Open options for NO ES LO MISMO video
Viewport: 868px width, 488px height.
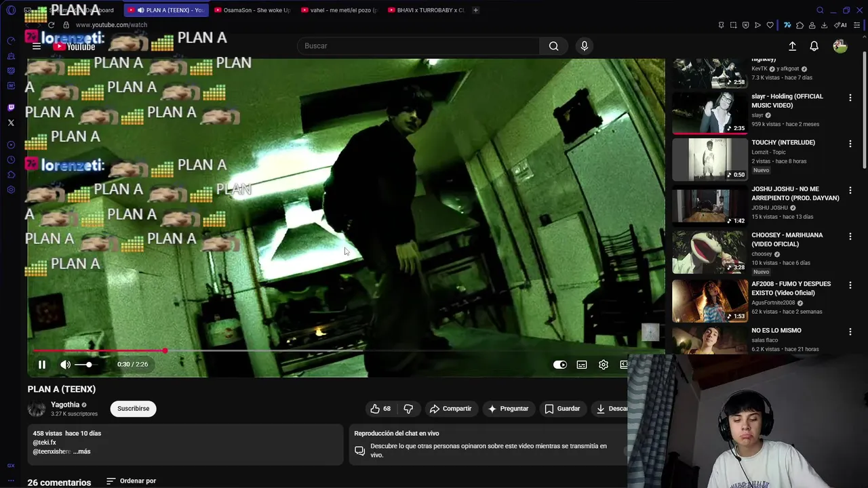(x=850, y=331)
